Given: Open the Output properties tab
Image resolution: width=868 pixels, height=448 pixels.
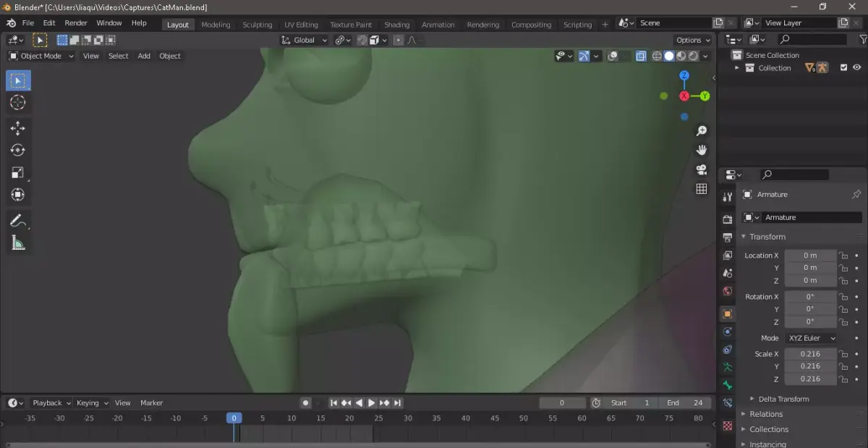Looking at the screenshot, I should tap(728, 237).
